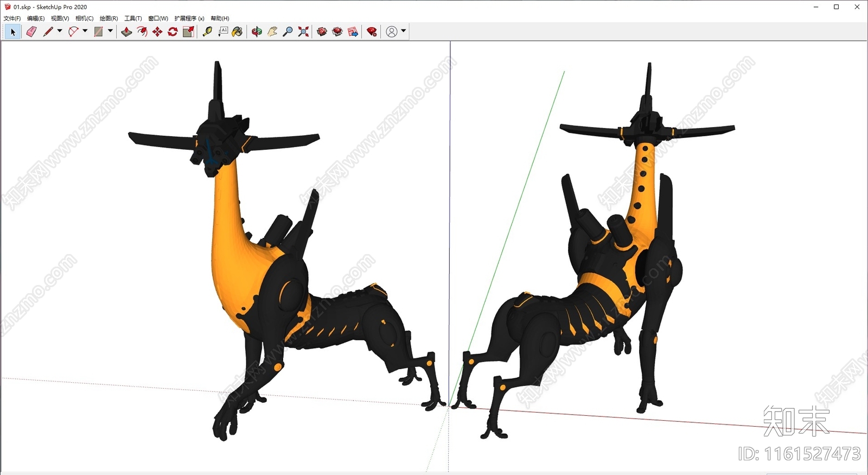Open the 3D Warehouse
868x475 pixels.
pos(322,32)
